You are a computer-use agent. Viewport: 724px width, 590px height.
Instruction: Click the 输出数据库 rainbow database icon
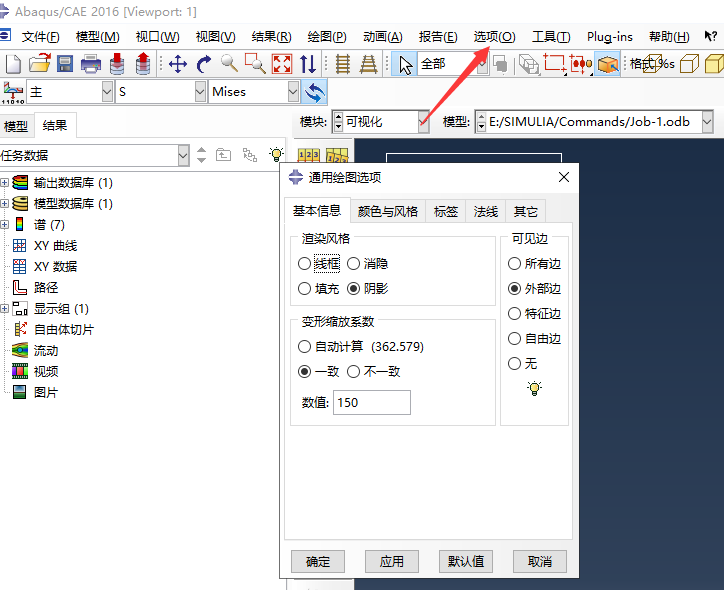tap(20, 182)
